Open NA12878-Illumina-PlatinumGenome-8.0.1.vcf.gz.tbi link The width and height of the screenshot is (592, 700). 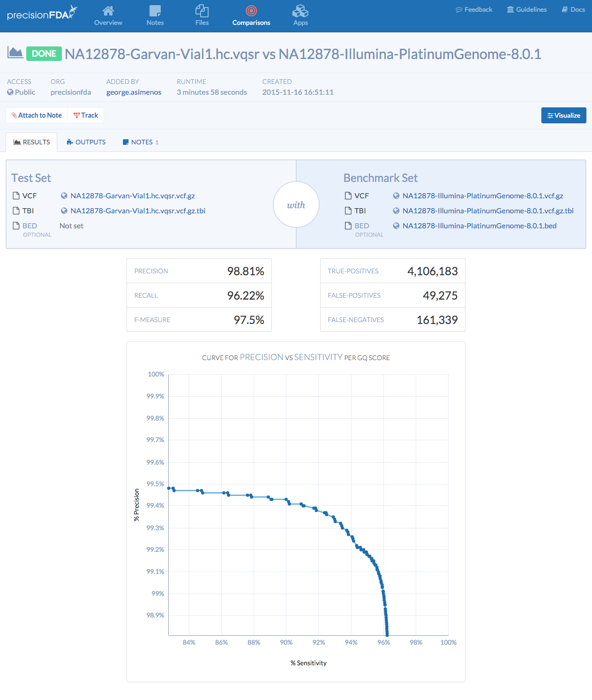pyautogui.click(x=488, y=211)
